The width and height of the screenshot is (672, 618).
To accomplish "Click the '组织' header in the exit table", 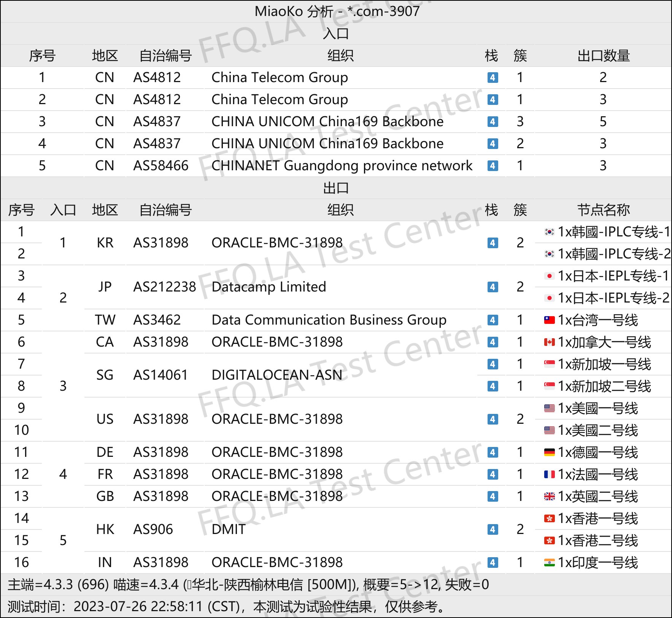I will [340, 210].
